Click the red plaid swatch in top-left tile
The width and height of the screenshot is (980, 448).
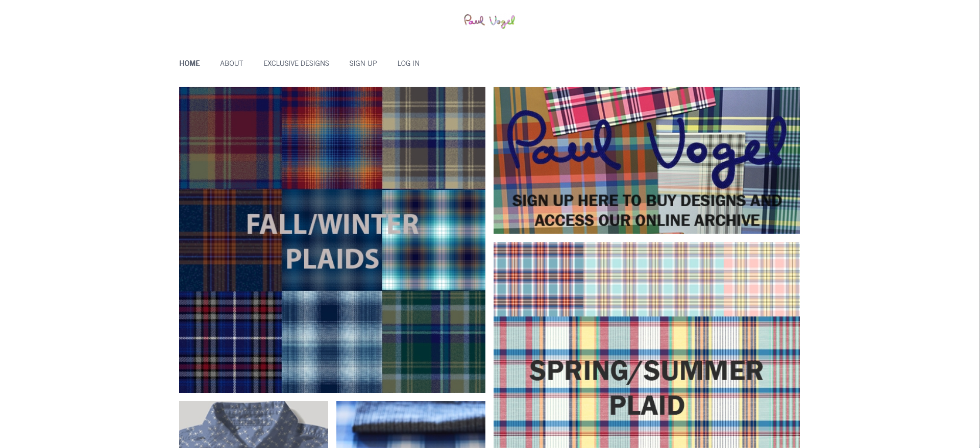(x=230, y=138)
